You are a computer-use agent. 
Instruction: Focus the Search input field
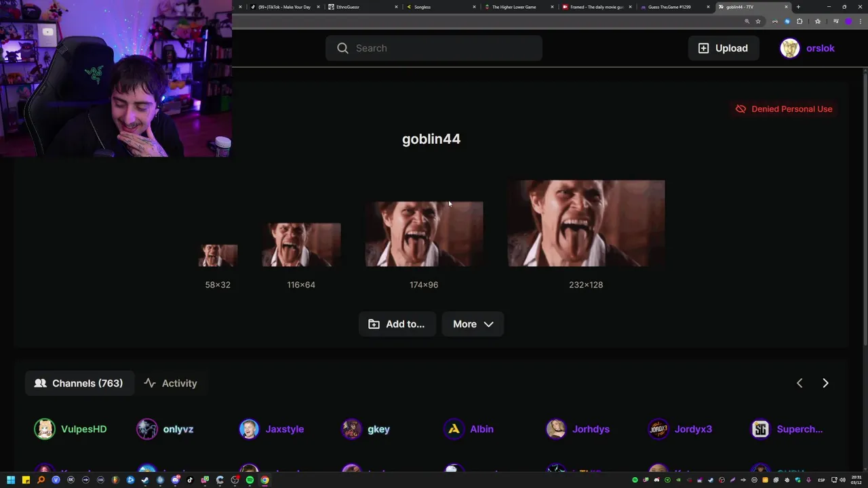pos(434,48)
